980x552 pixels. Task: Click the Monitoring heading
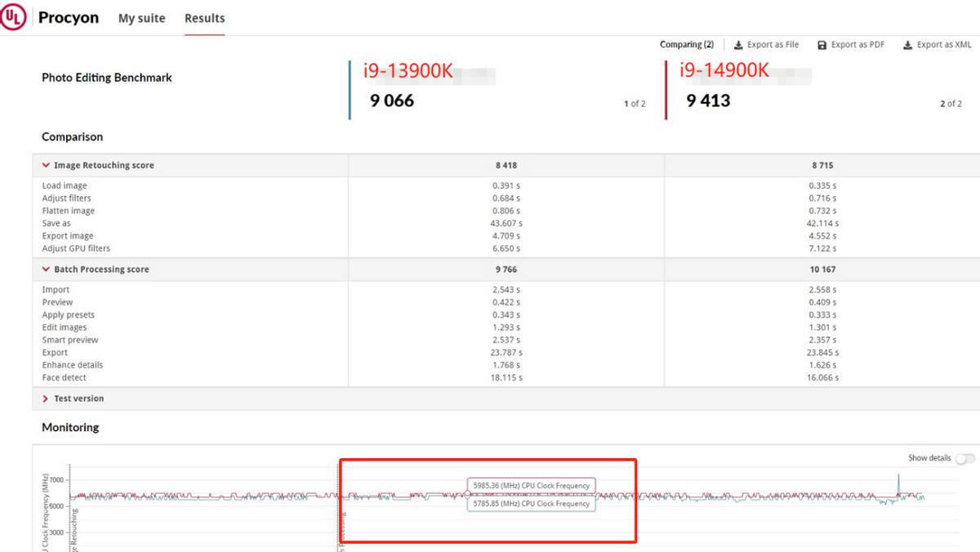point(70,427)
